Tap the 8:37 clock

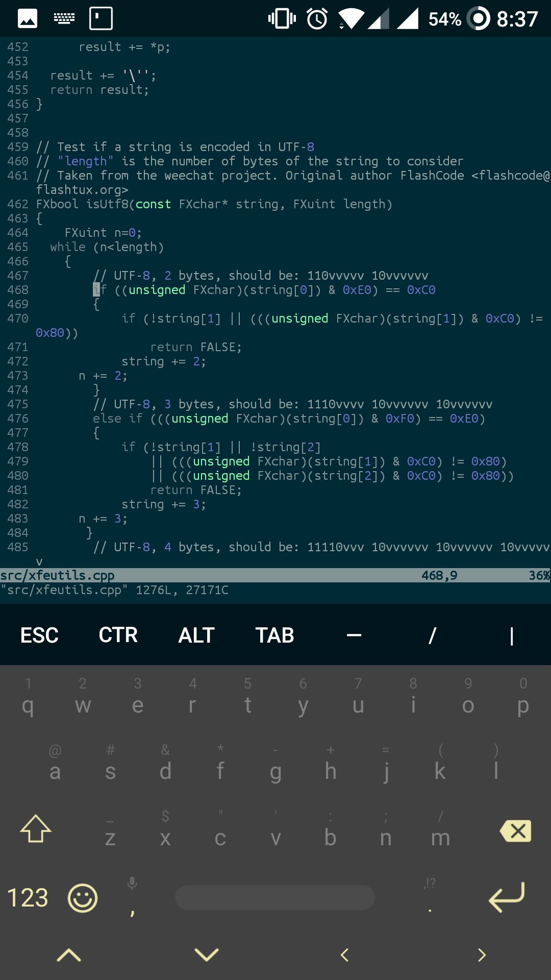coord(517,19)
